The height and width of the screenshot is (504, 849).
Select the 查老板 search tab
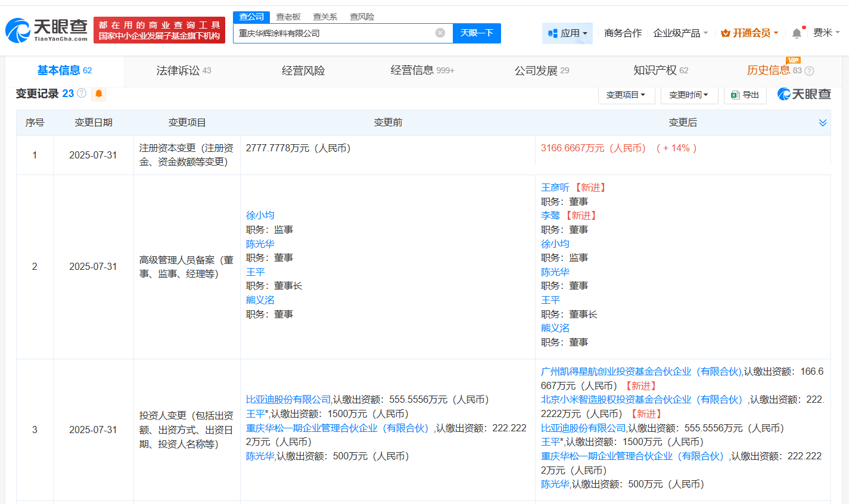tap(288, 17)
